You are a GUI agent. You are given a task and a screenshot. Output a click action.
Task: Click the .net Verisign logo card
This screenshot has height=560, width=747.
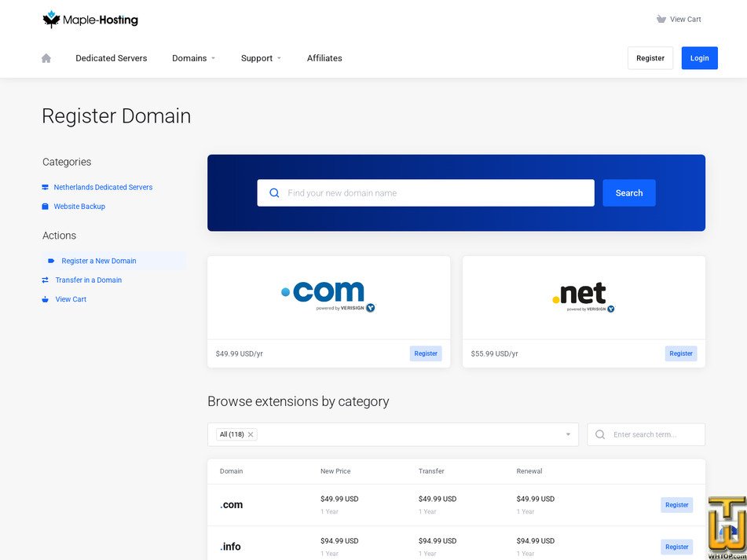(584, 298)
